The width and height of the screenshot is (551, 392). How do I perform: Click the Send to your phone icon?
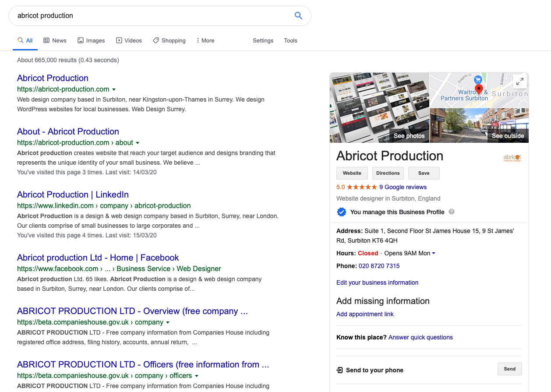coord(339,370)
